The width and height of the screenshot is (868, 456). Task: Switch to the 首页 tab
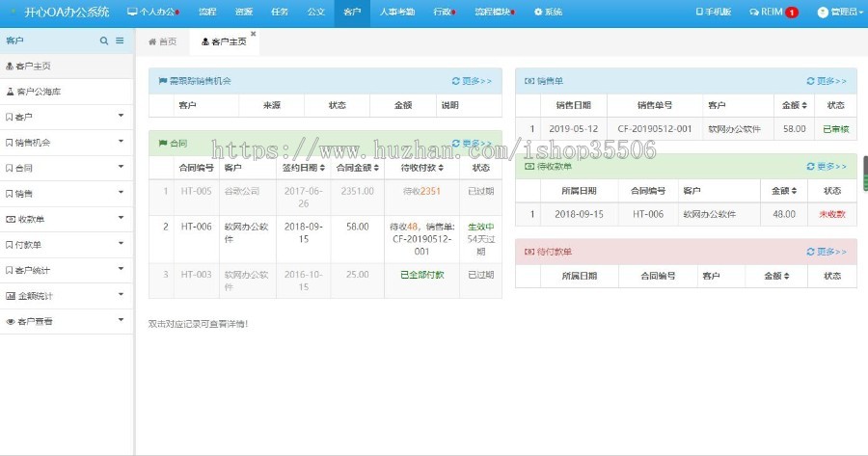pyautogui.click(x=162, y=42)
